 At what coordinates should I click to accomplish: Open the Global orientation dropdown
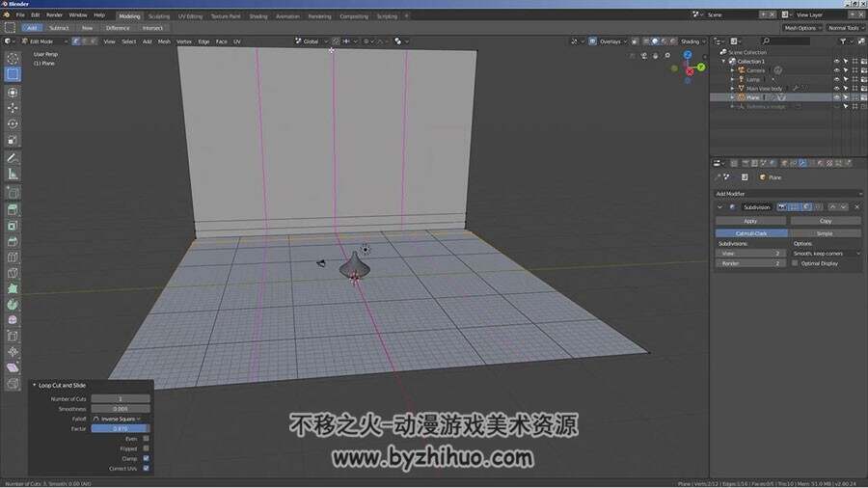pyautogui.click(x=312, y=41)
